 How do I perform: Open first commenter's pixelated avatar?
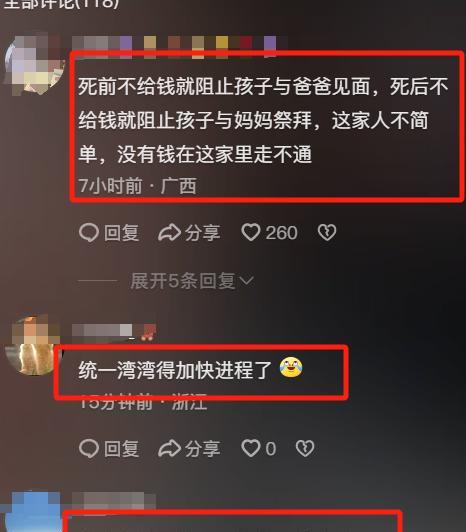(x=34, y=64)
